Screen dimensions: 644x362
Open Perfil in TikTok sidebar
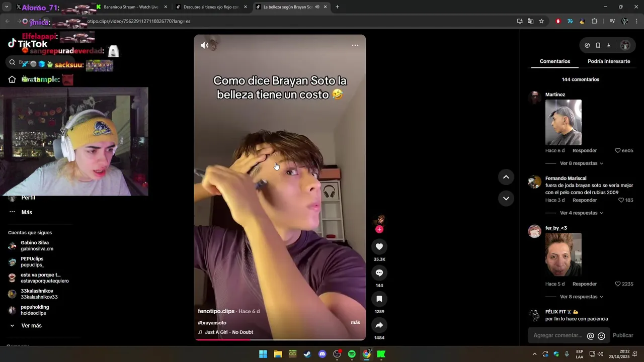pos(28,198)
